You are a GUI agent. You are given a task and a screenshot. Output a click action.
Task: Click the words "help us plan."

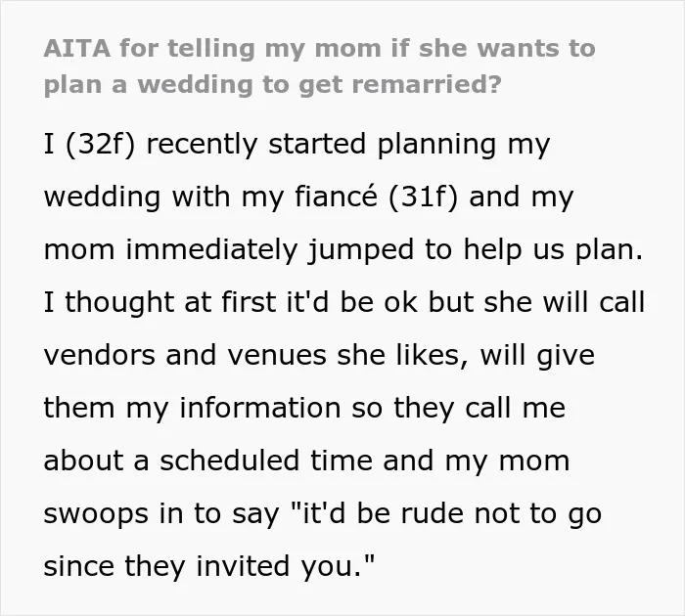(x=553, y=250)
